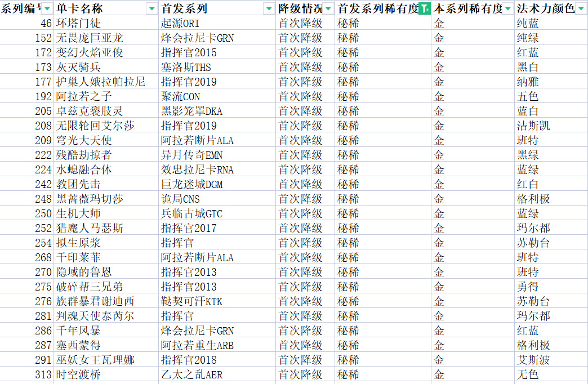Screen dimensions: 588x384
Task: Select the cell 起源ORI
Action: (x=217, y=23)
